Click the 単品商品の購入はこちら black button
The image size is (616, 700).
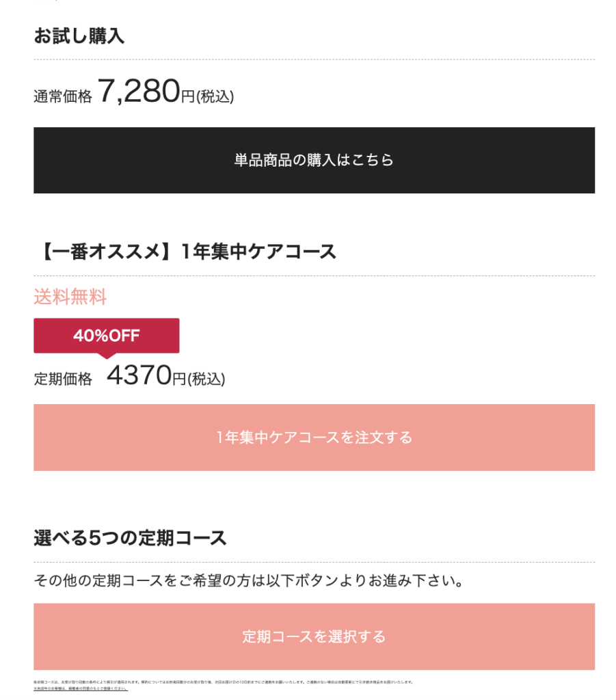(x=314, y=160)
